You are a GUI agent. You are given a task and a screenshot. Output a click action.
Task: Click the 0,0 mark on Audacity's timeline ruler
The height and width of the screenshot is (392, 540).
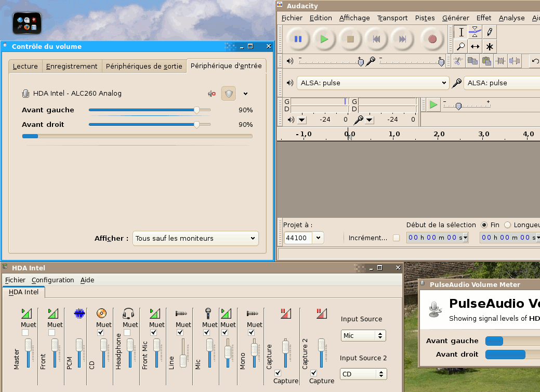click(x=349, y=134)
